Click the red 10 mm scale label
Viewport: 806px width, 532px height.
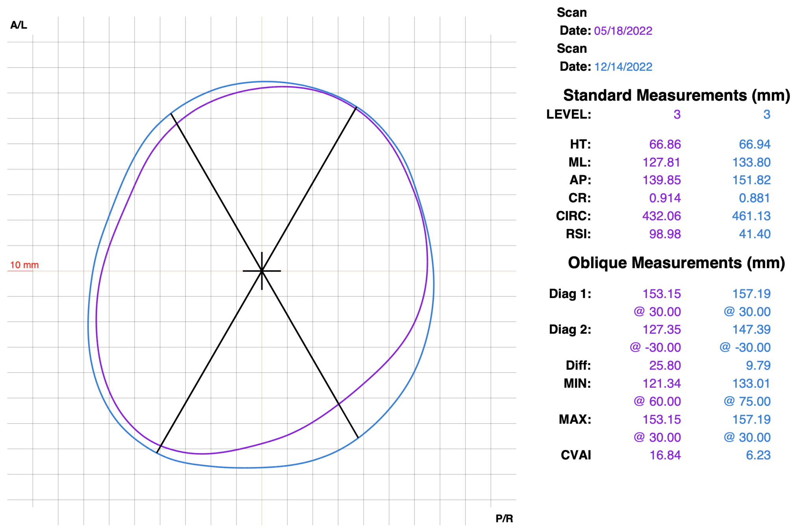point(24,265)
